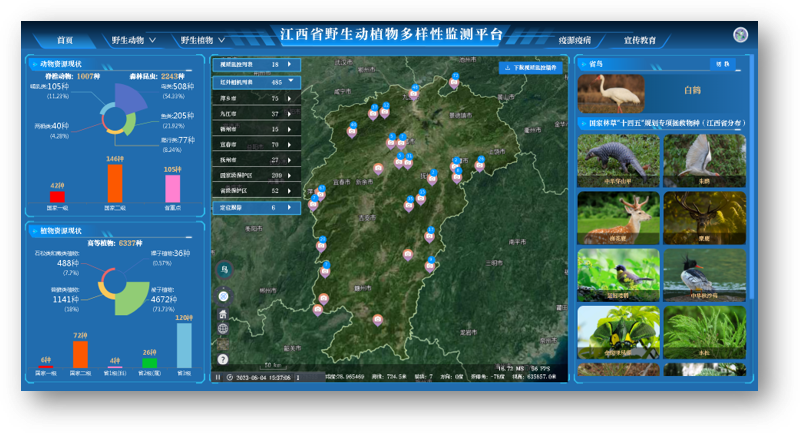Click the bird icon on map toolbar
Screen dimensions: 800x433
(223, 269)
